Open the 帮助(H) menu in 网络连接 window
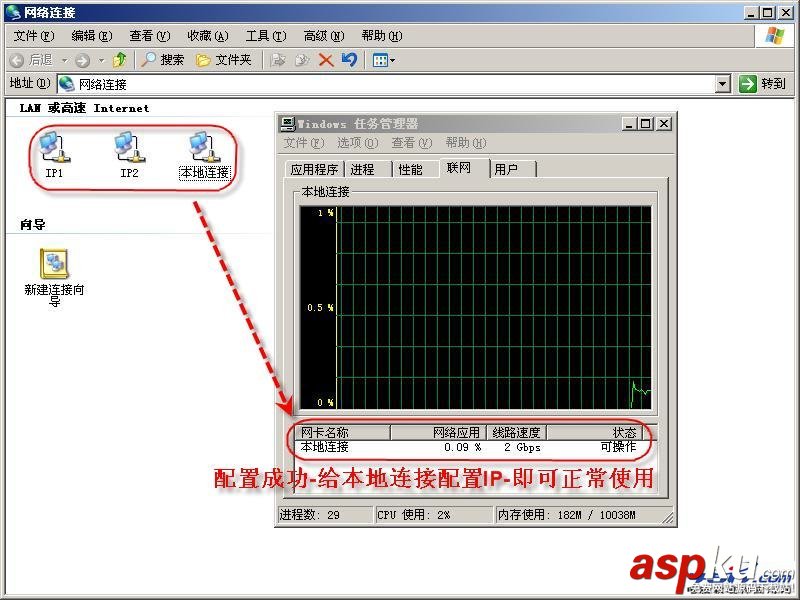The image size is (800, 600). [x=382, y=36]
